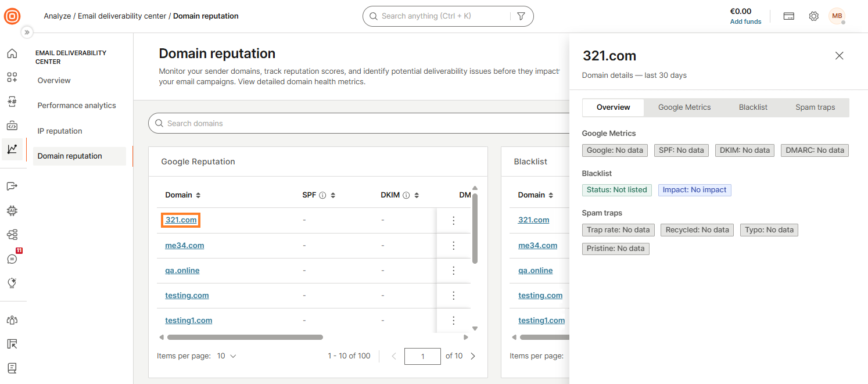The width and height of the screenshot is (868, 384).
Task: Open the testing1.com link in the Google Reputation table
Action: tap(189, 321)
